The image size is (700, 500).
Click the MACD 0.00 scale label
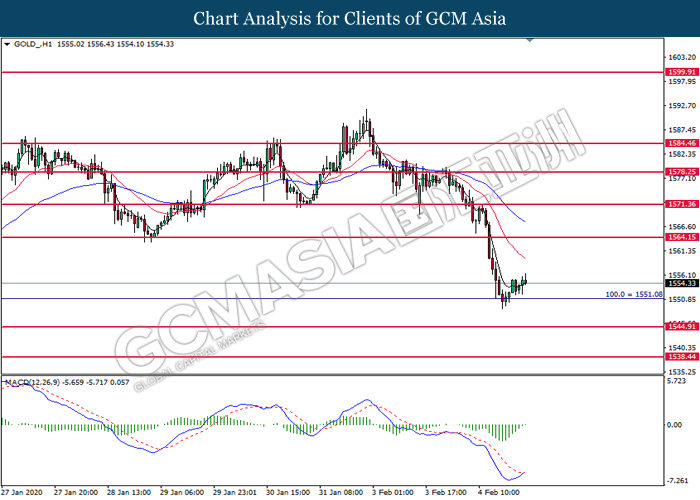point(675,425)
